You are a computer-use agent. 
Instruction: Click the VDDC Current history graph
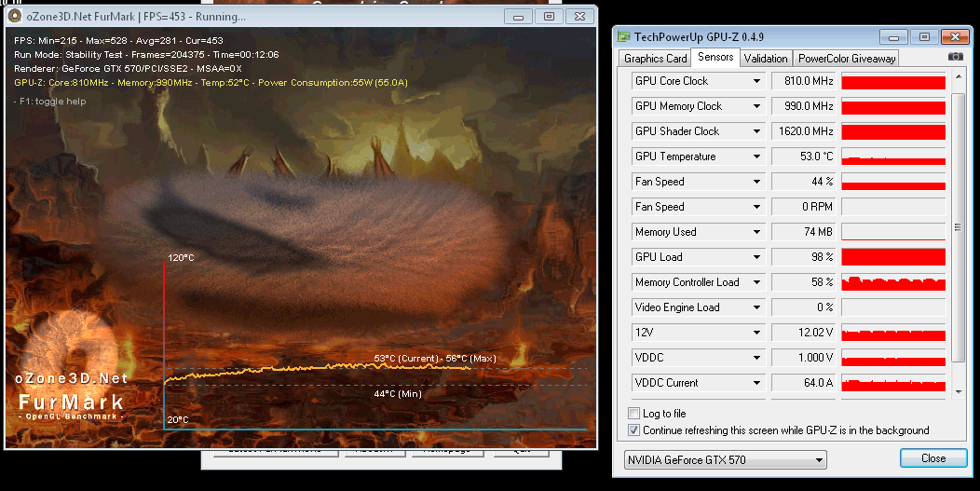click(x=893, y=383)
